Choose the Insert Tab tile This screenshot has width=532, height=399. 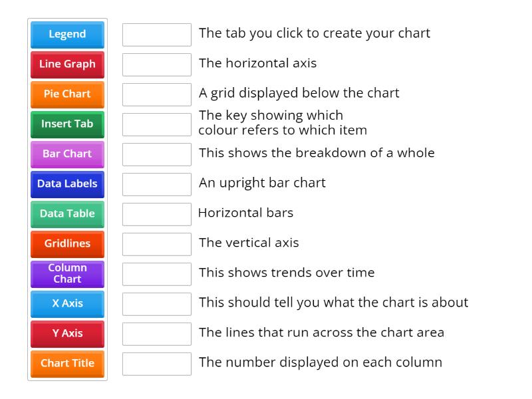tap(67, 124)
